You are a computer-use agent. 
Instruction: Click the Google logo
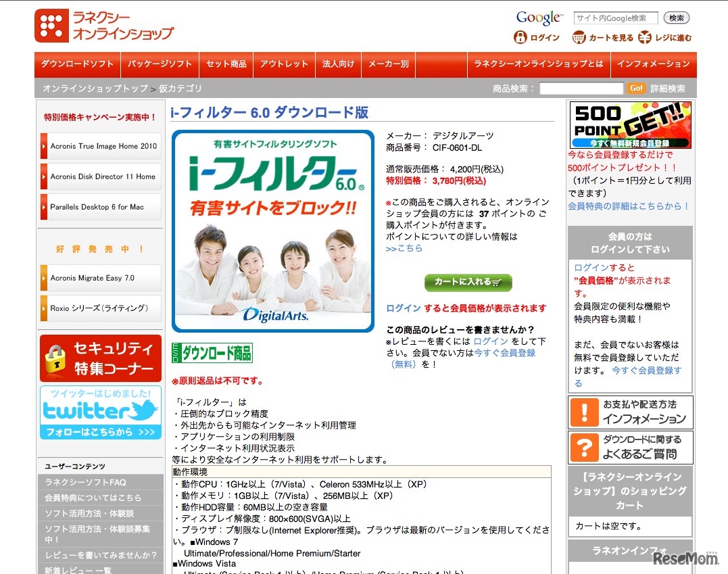coord(539,18)
